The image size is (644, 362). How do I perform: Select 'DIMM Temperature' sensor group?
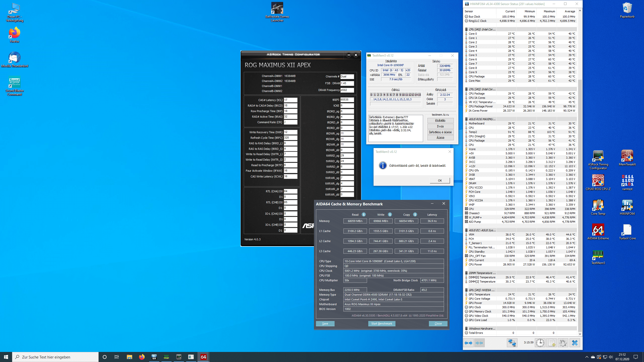(482, 273)
